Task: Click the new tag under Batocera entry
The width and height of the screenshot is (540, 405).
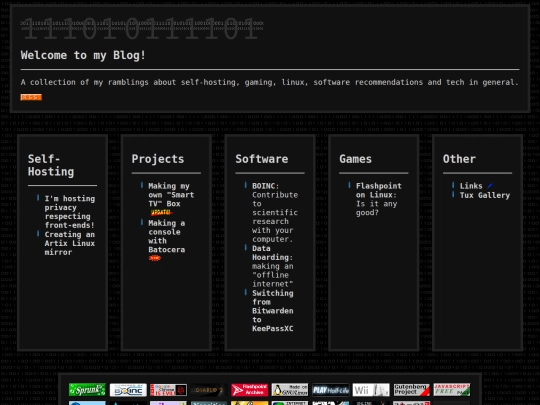Action: 155,258
